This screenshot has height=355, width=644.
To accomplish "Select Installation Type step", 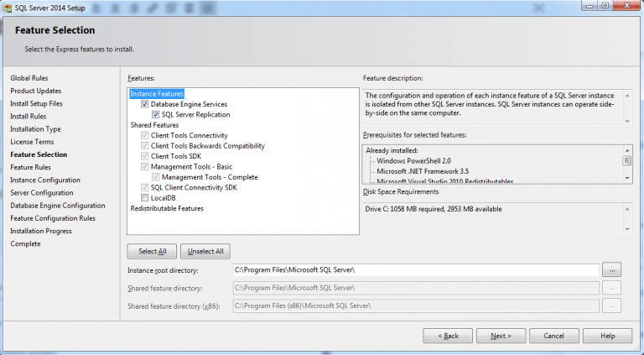I will tap(35, 129).
